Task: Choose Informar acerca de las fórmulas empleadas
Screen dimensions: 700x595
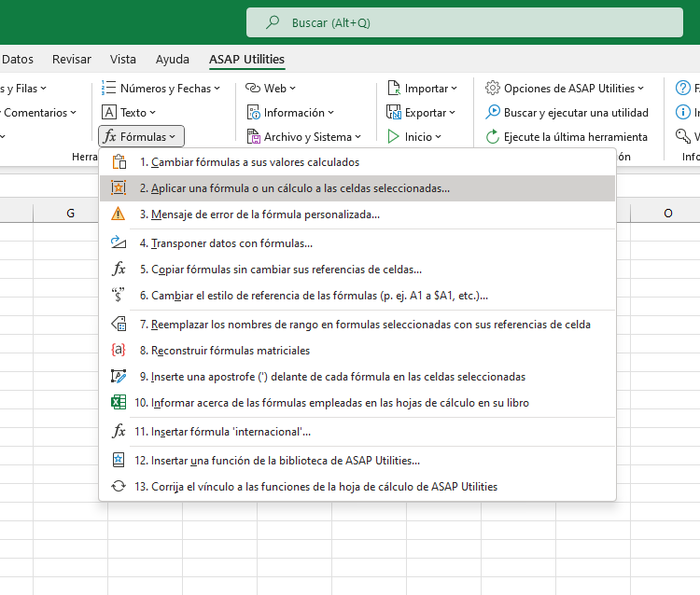Action: coord(357,403)
